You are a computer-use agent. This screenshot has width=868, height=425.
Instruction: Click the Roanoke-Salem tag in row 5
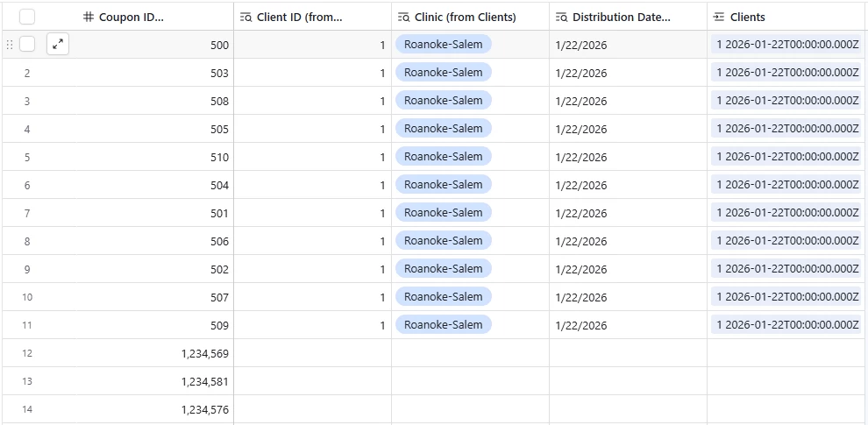coord(443,157)
